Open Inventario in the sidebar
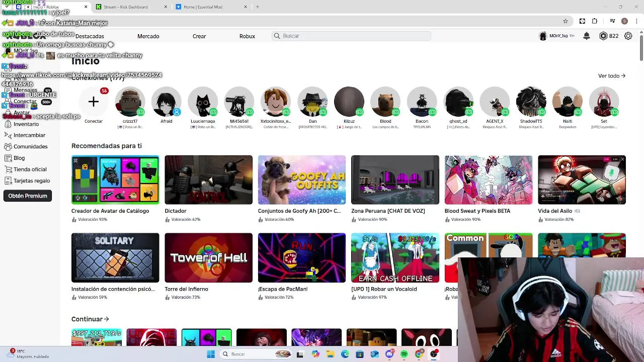 [x=26, y=124]
